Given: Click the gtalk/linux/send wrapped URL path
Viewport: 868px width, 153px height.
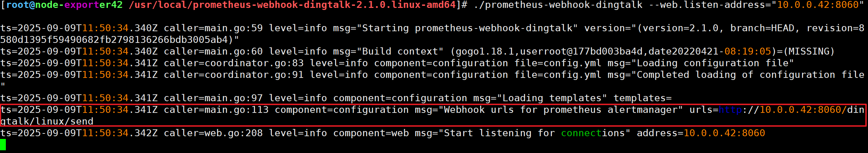Looking at the screenshot, I should [47, 121].
